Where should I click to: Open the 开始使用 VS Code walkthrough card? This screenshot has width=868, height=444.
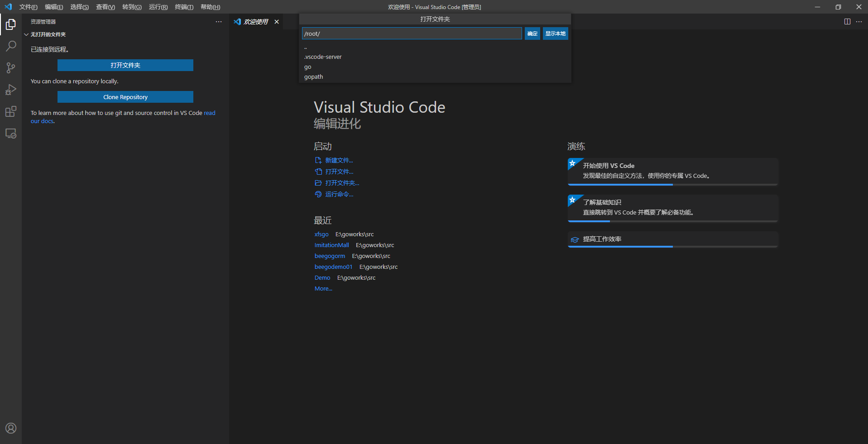pyautogui.click(x=673, y=172)
